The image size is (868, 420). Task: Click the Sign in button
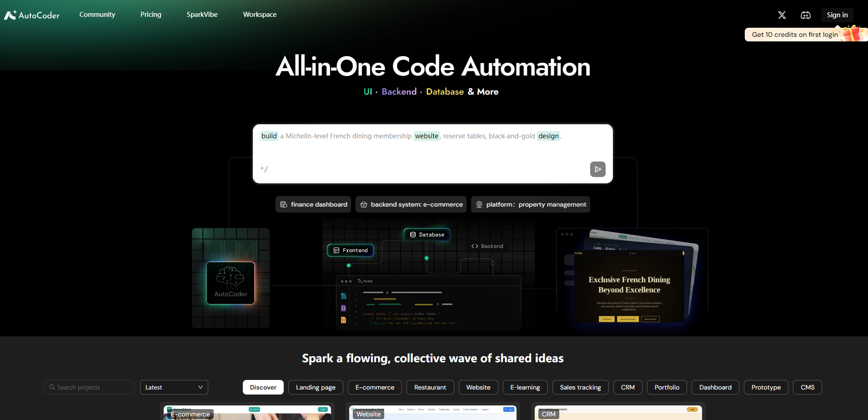coord(837,14)
